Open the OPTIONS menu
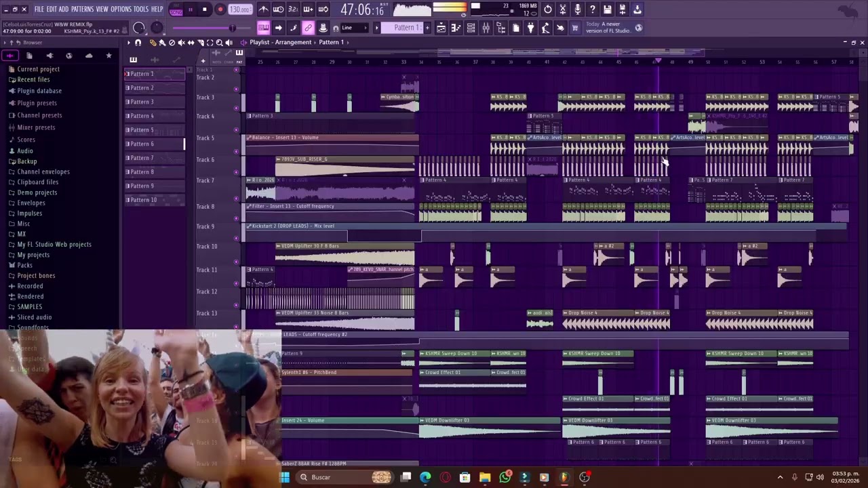Screen dimensions: 868x488 tap(121, 9)
